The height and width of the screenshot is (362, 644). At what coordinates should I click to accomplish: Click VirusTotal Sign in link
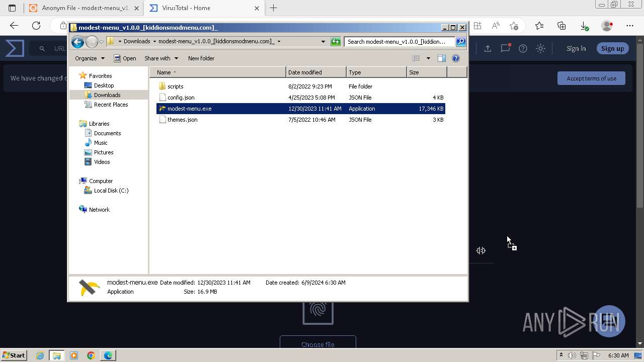(x=576, y=49)
